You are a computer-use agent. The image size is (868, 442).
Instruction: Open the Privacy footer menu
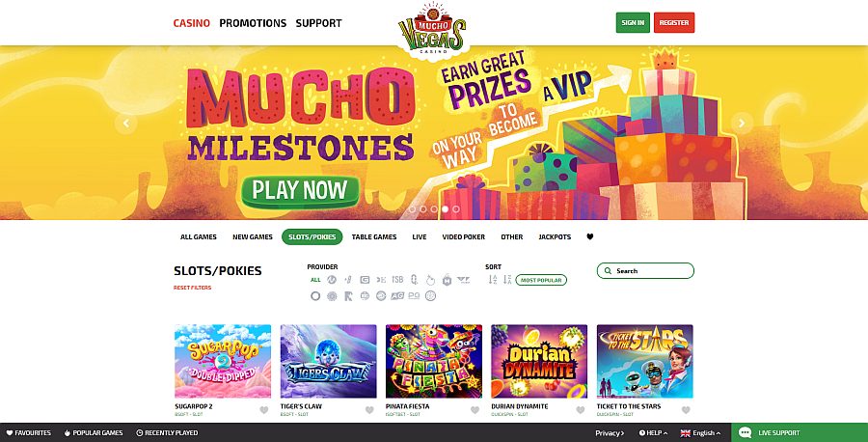click(610, 433)
